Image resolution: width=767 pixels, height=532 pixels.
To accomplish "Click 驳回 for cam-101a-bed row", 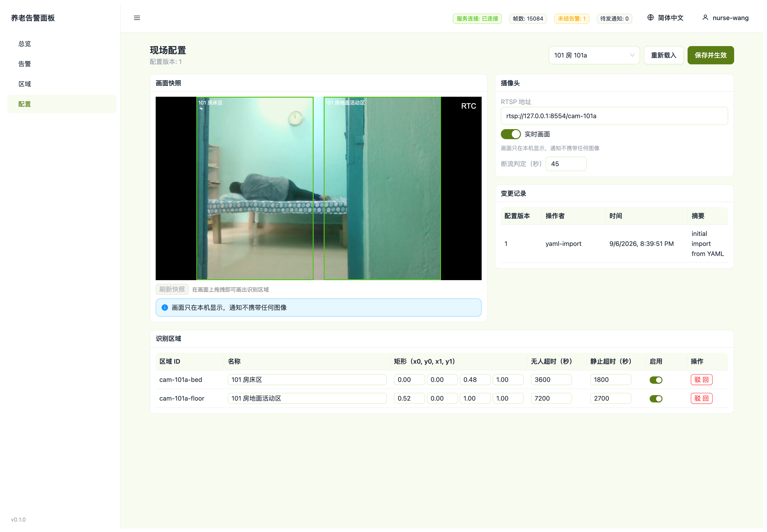I will (701, 380).
